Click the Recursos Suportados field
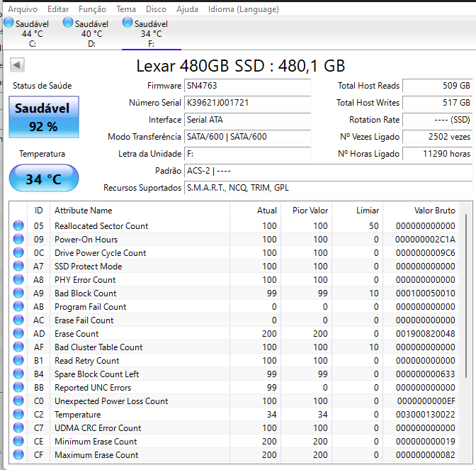The width and height of the screenshot is (476, 470). 329,188
